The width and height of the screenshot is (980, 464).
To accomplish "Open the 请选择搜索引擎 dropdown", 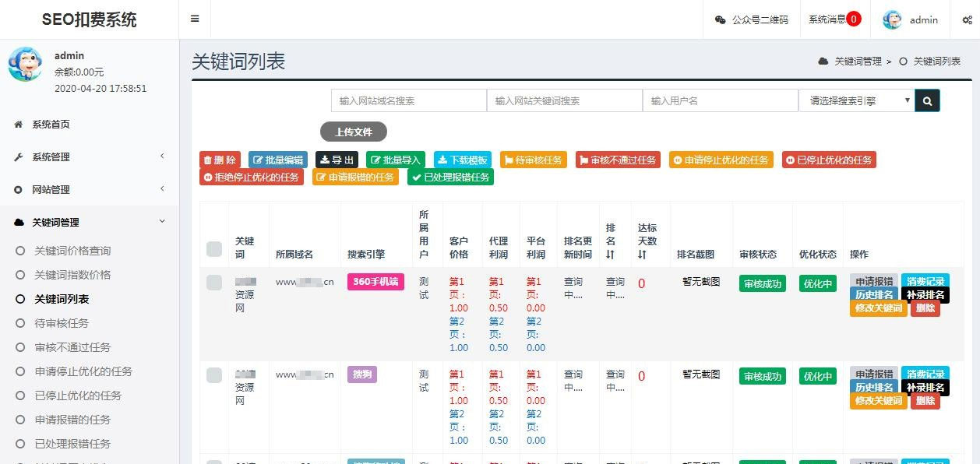I will click(855, 100).
